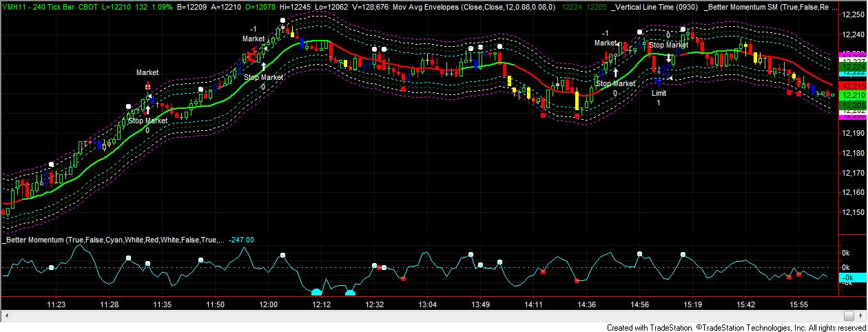Screen dimensions: 868x332
Task: Click the 11:35 time axis label
Action: (162, 304)
